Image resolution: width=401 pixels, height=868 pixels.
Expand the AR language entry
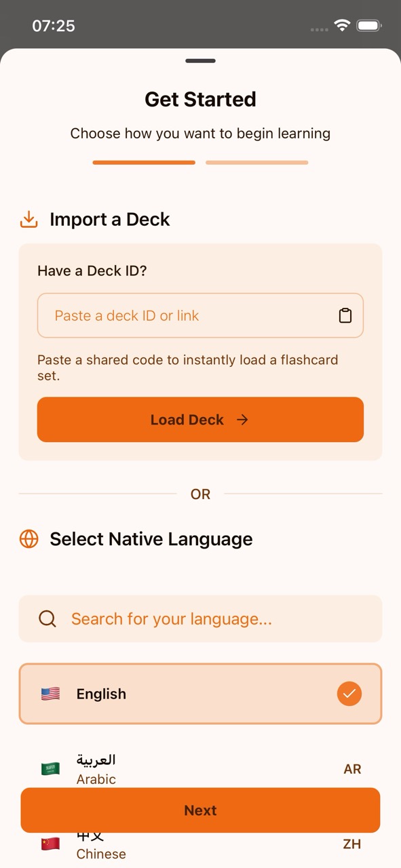(352, 769)
